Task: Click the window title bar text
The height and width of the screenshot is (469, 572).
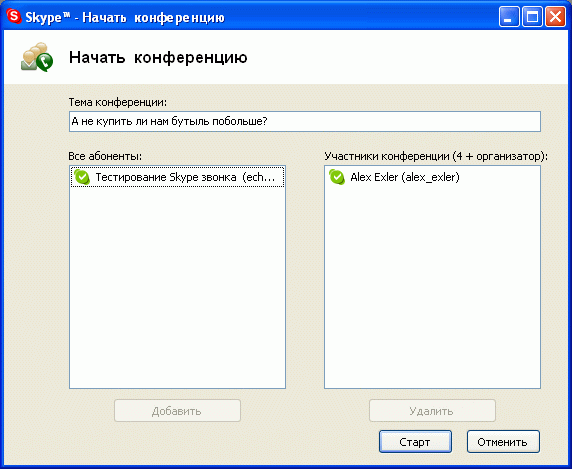Action: coord(125,18)
